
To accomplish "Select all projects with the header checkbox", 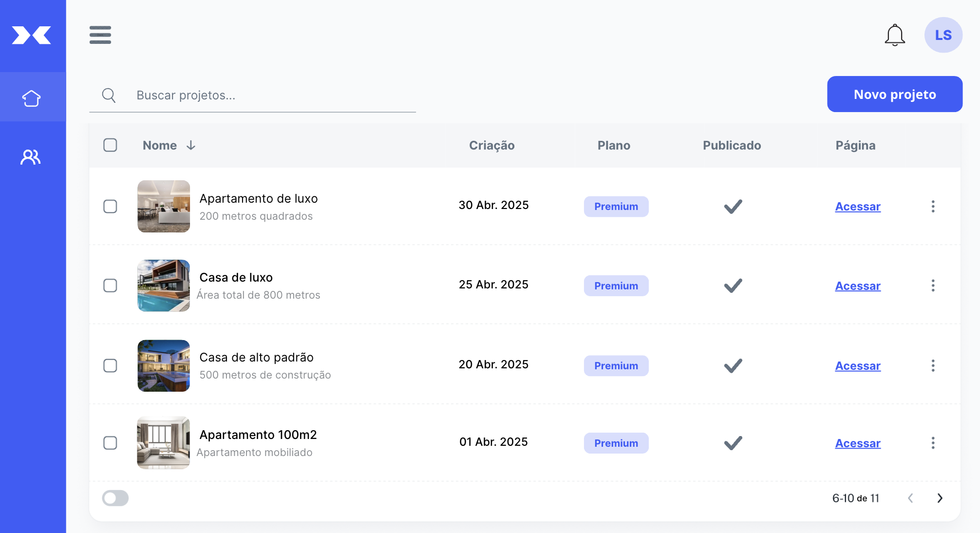I will pos(111,145).
